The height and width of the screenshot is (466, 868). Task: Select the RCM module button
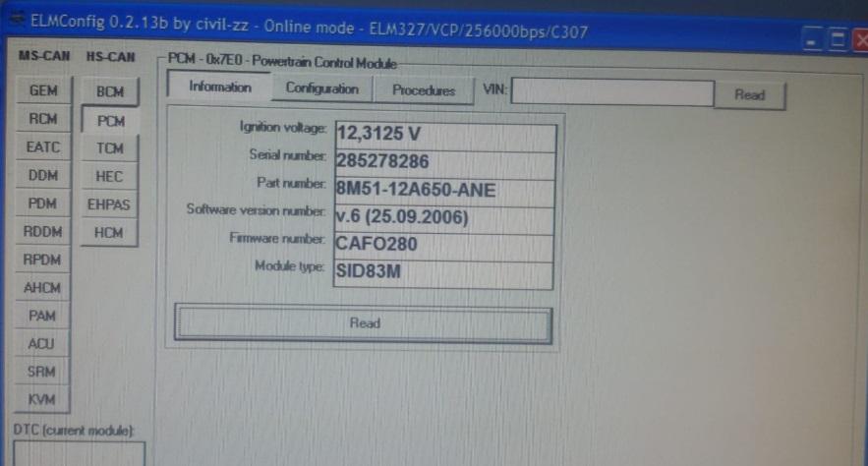coord(43,118)
